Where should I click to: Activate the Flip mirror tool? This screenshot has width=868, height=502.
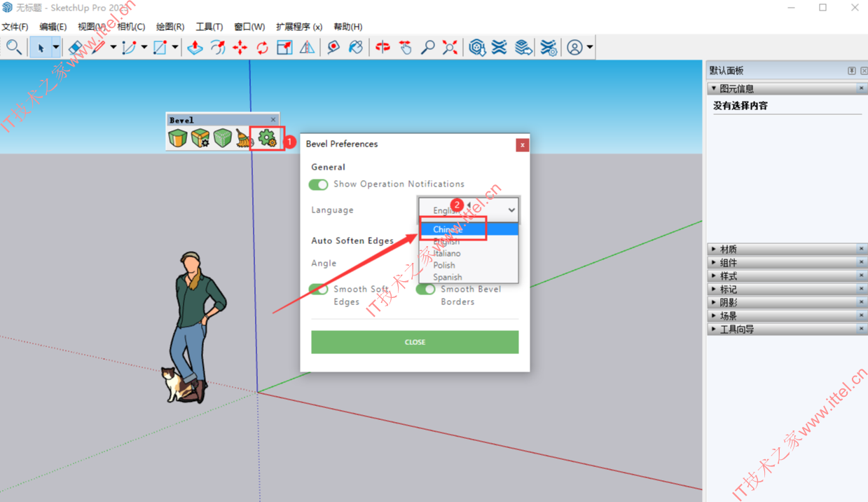(307, 48)
